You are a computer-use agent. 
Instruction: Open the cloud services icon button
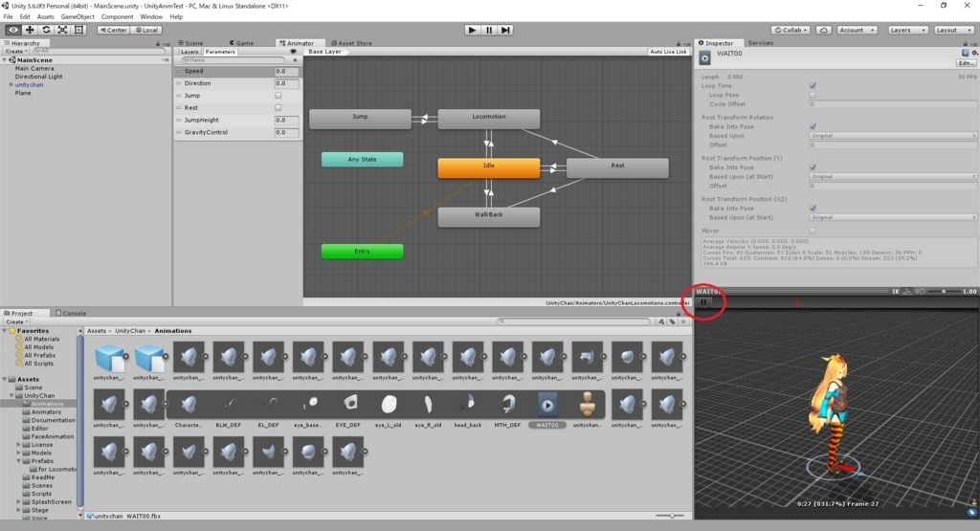click(824, 30)
